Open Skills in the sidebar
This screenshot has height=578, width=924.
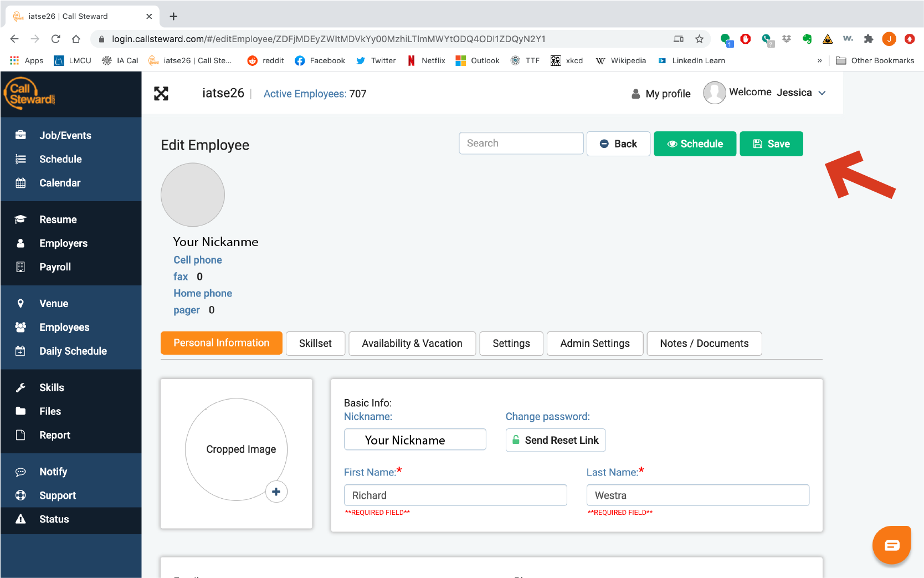tap(52, 388)
